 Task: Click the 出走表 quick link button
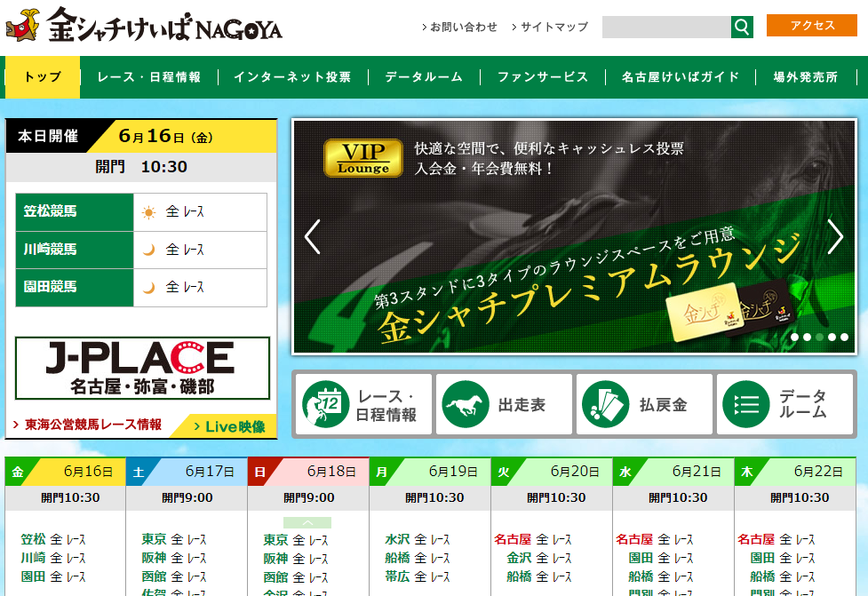(504, 404)
